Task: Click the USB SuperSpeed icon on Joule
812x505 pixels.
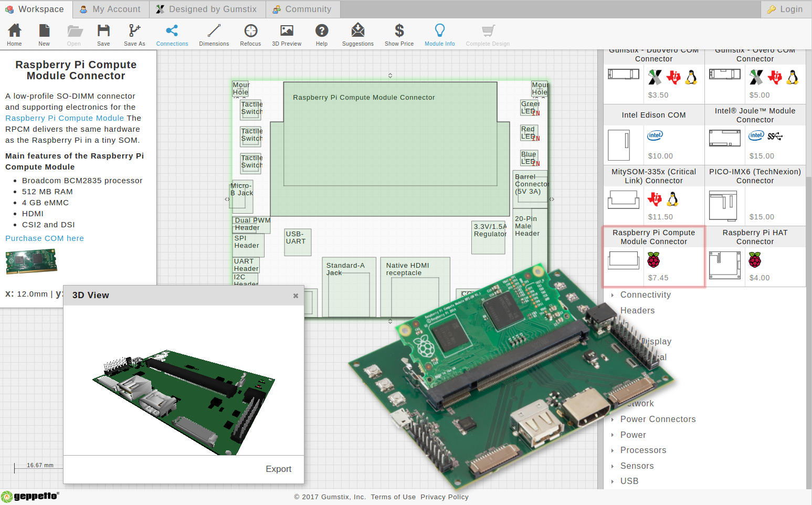Action: point(775,136)
